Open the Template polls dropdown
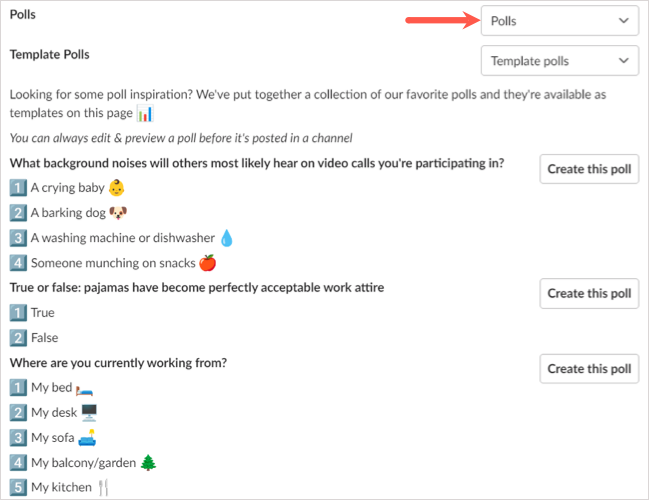 tap(559, 61)
